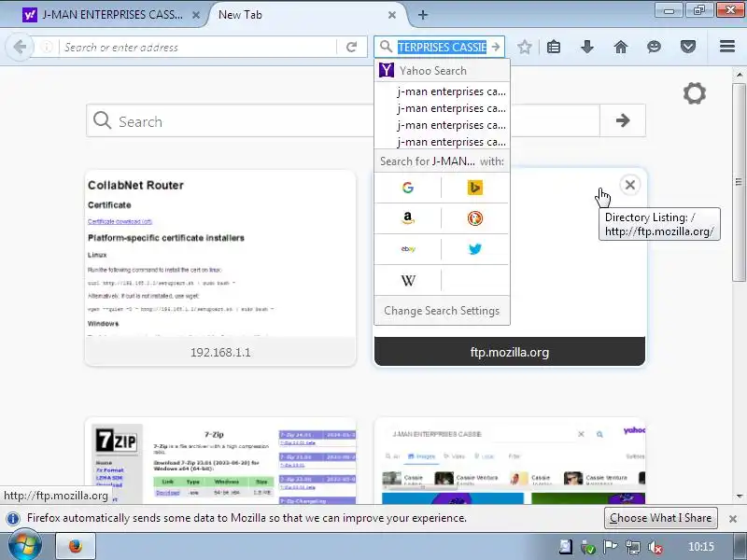Search with DuckDuckGo from the one-off engines
747x560 pixels.
475,218
